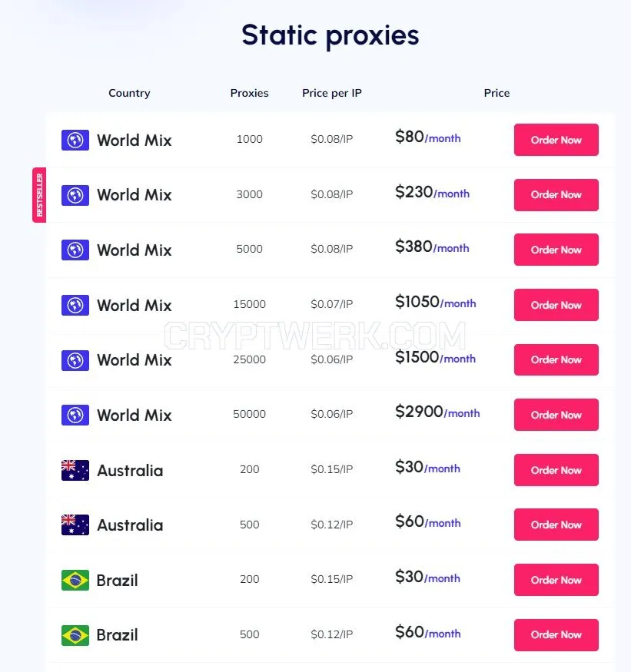The width and height of the screenshot is (631, 672).
Task: Click the Price per IP column header
Action: (331, 93)
